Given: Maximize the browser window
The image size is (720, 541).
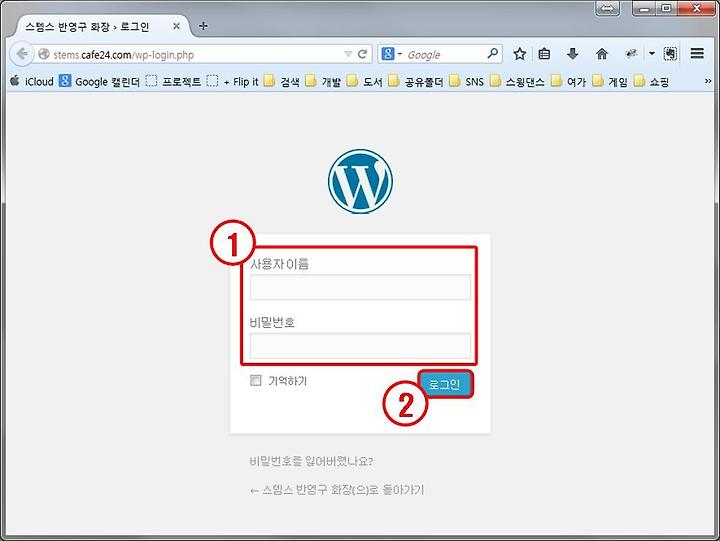Looking at the screenshot, I should pos(666,8).
